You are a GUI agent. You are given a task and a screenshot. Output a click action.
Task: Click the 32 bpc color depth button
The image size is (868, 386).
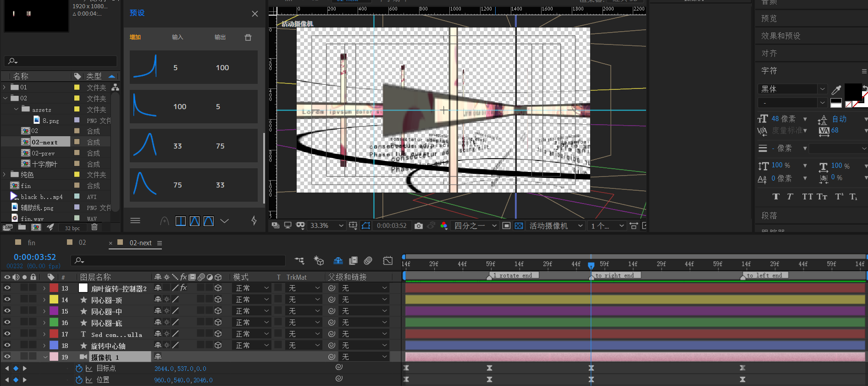[x=72, y=228]
